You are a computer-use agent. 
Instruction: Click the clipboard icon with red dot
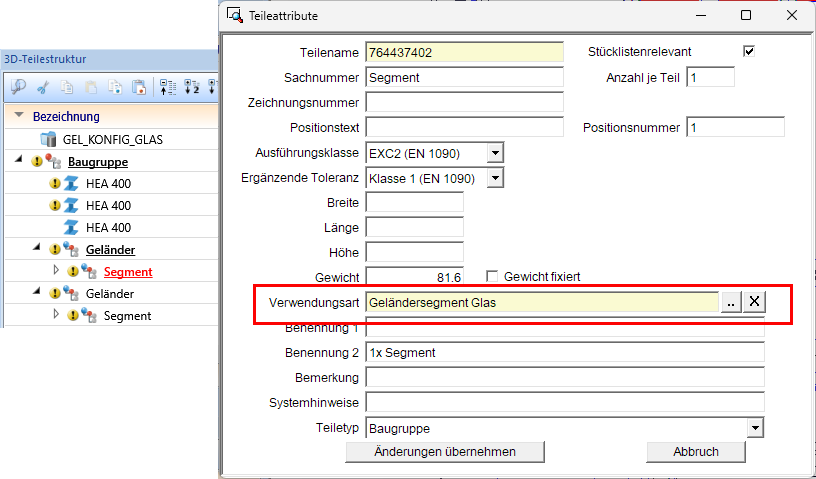pyautogui.click(x=139, y=87)
